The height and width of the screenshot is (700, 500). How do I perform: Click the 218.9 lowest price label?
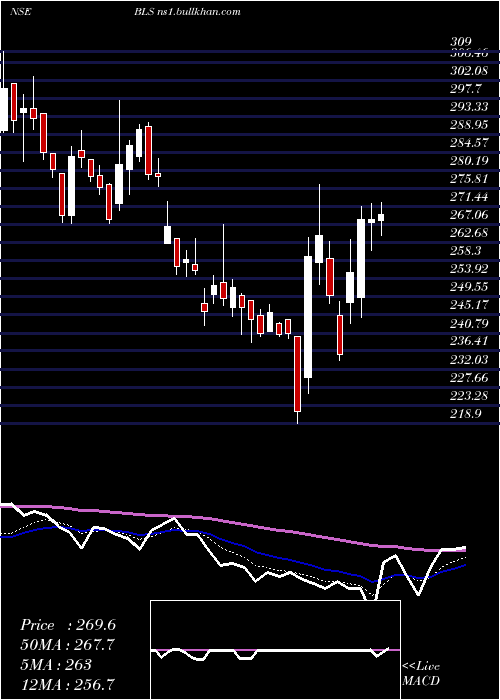(466, 414)
